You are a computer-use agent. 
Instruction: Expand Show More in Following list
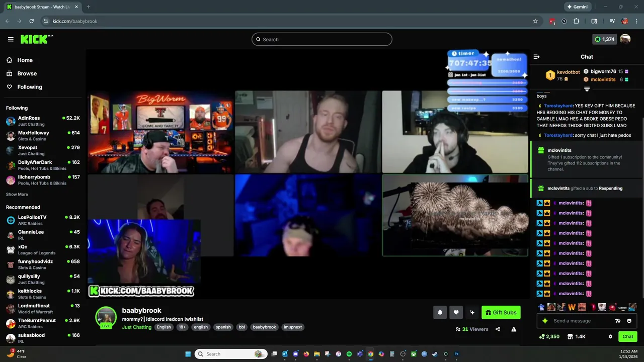tap(17, 194)
